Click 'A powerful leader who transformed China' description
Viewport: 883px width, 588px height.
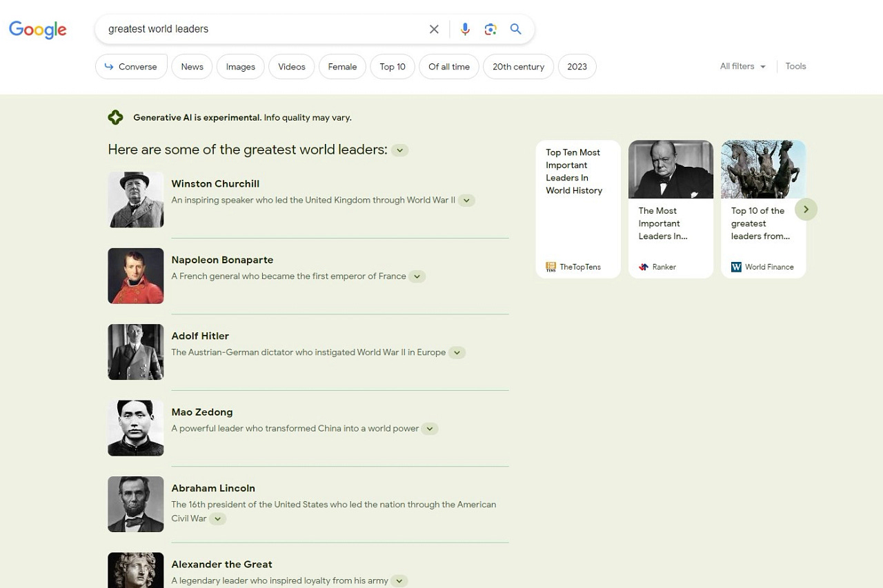click(295, 429)
